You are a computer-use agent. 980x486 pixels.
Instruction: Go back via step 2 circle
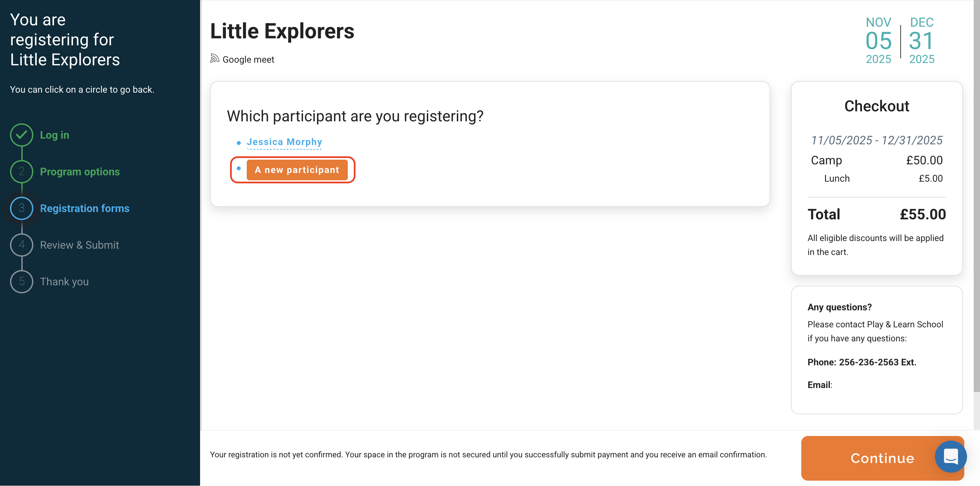[x=22, y=172]
